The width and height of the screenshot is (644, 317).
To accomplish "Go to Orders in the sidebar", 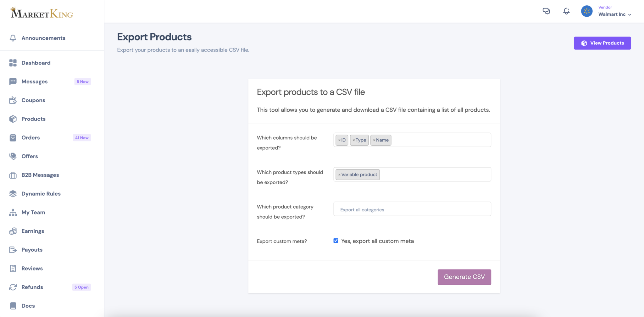I will point(31,138).
